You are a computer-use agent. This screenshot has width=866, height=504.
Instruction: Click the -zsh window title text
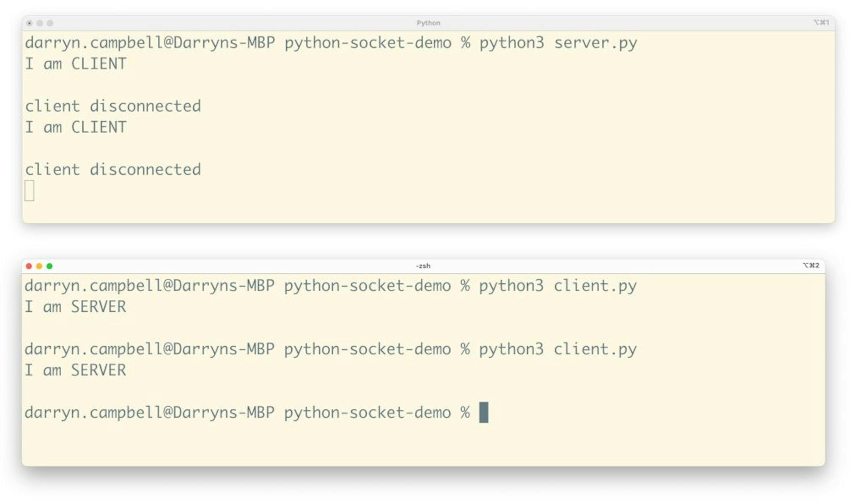(x=423, y=266)
